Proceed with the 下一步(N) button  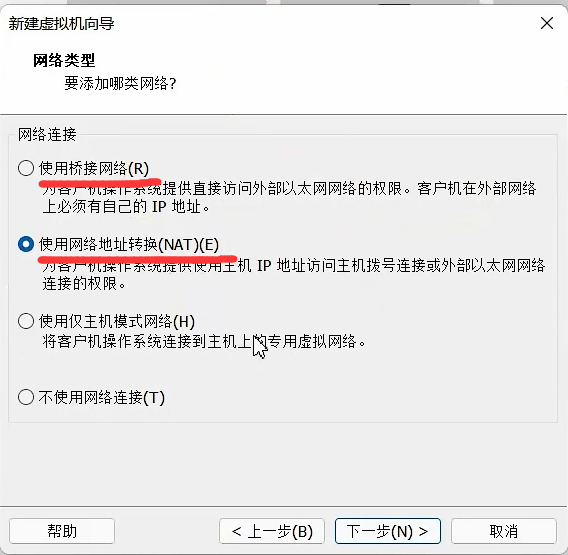pos(388,531)
